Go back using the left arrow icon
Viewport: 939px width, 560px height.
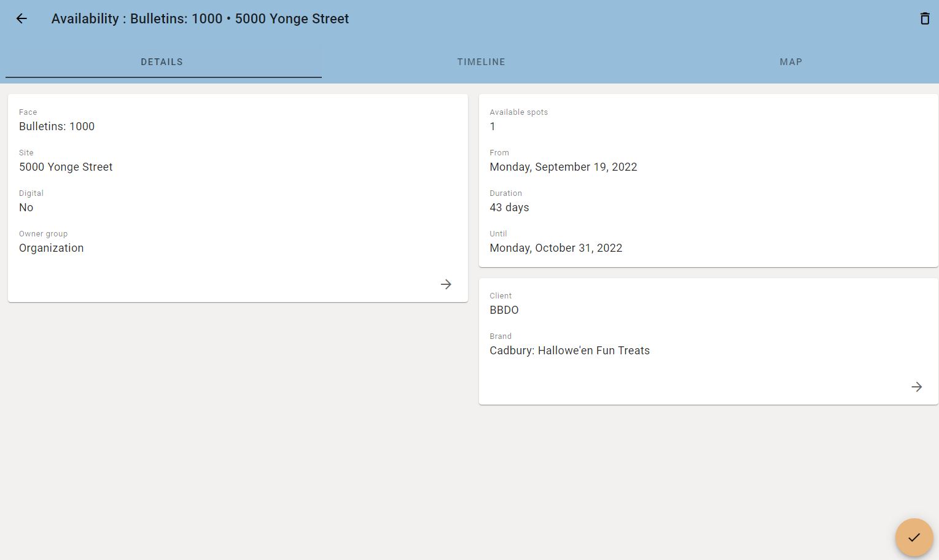[21, 18]
